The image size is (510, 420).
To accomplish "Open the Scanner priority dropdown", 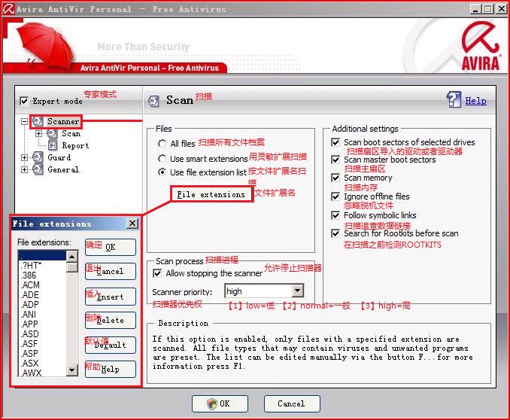I will pyautogui.click(x=297, y=291).
